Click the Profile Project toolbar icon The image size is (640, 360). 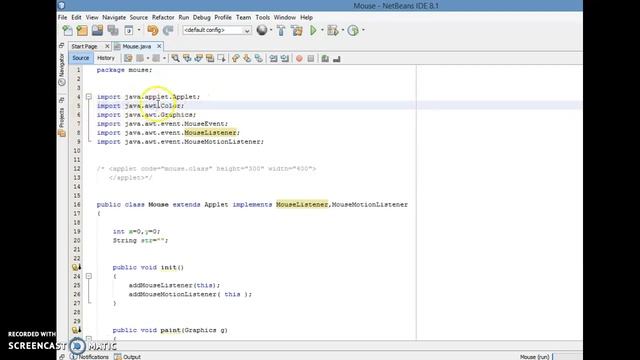(x=353, y=30)
